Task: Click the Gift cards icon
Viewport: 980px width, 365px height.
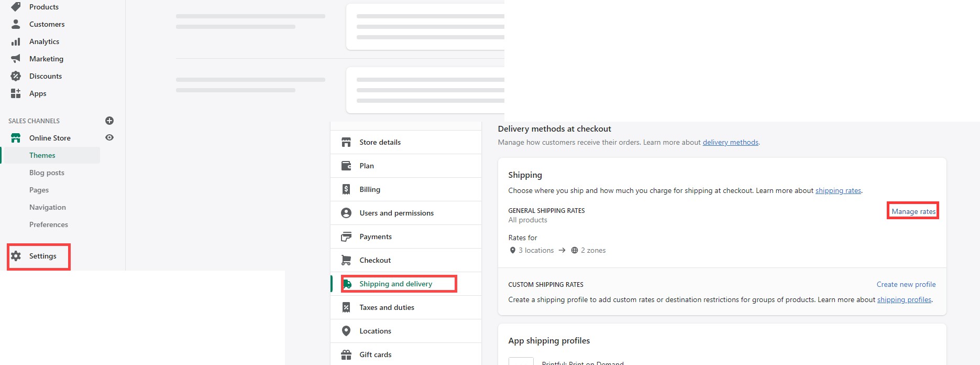Action: pos(346,355)
